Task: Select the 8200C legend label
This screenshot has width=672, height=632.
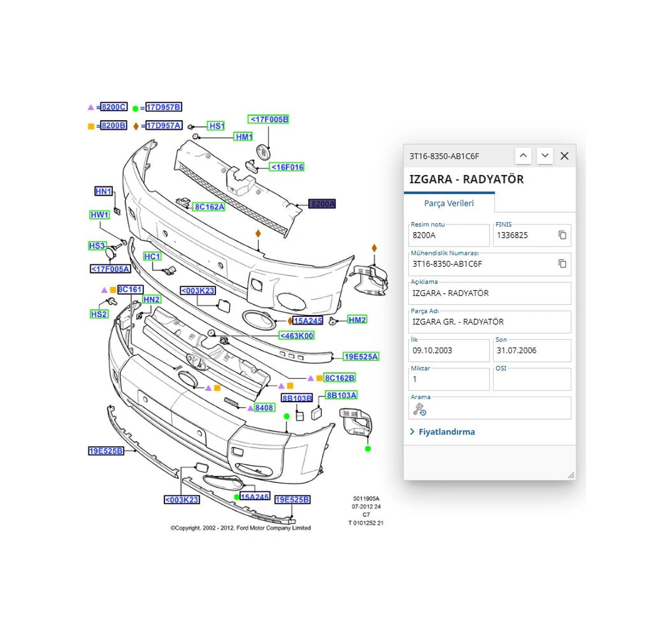Action: click(114, 107)
